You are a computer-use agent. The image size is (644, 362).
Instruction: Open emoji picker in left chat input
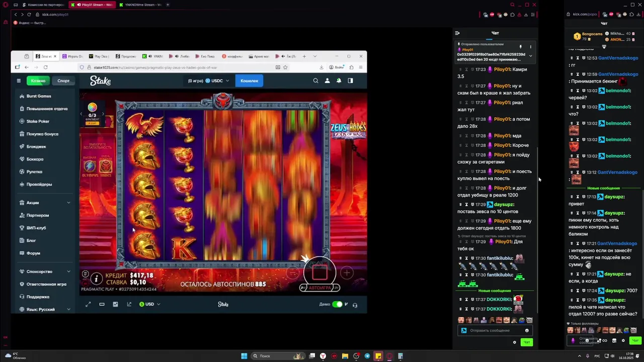[x=527, y=330]
